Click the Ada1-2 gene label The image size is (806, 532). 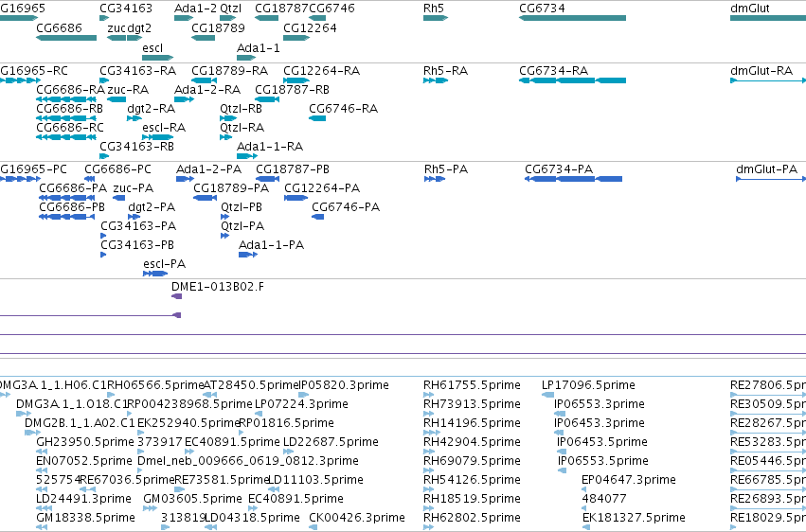click(195, 9)
